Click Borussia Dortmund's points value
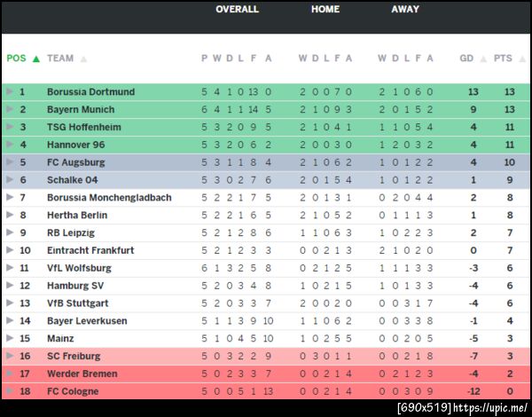The height and width of the screenshot is (417, 532). pos(510,91)
